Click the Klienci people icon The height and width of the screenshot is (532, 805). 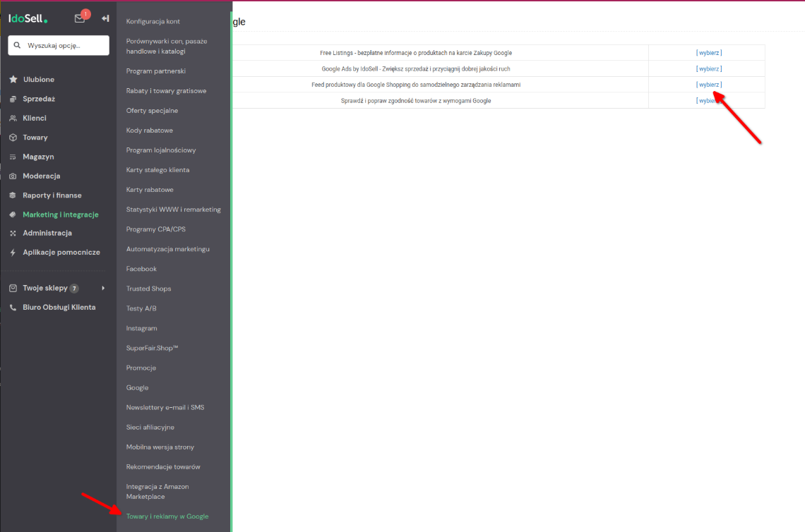tap(13, 118)
